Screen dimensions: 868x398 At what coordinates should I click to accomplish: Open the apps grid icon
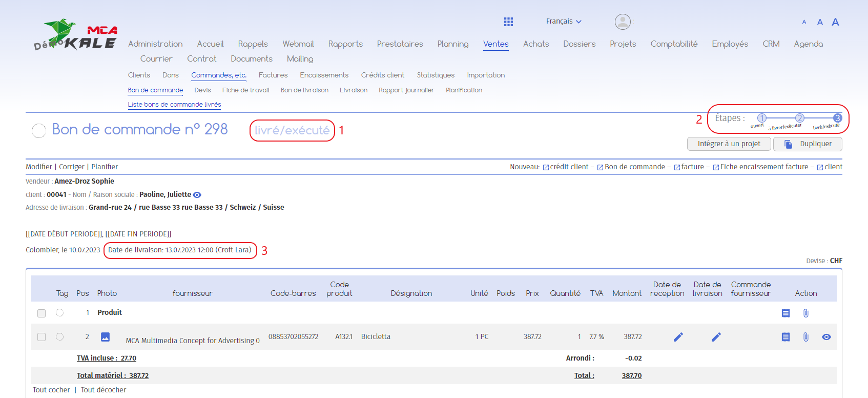(508, 22)
